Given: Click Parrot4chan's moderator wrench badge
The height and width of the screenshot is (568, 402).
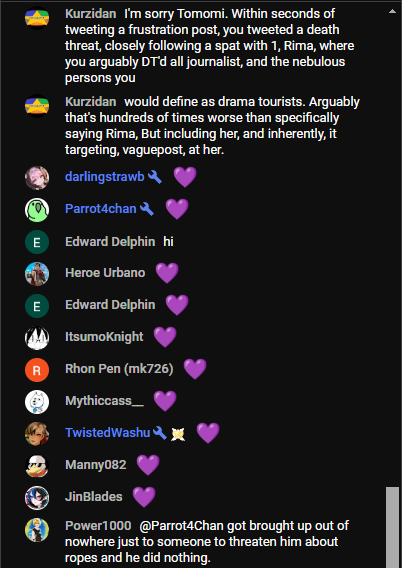Looking at the screenshot, I should 147,209.
